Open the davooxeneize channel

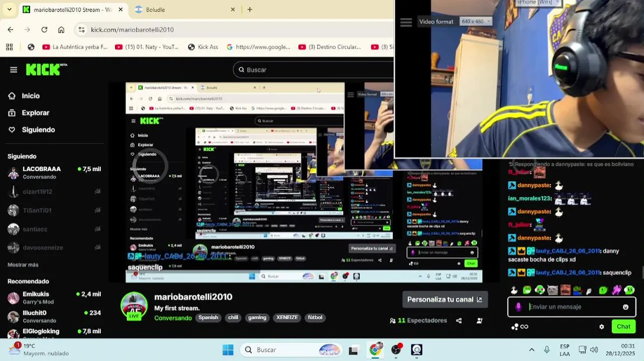(x=54, y=248)
